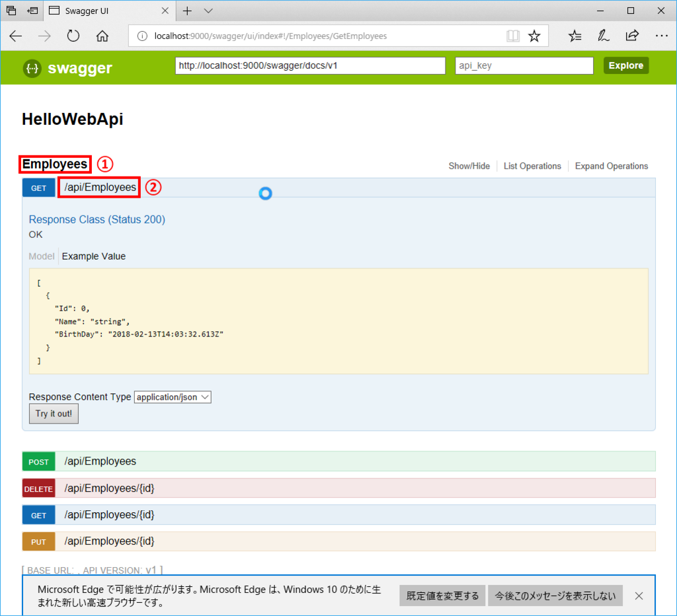Open the Response Content Type dropdown
Viewport: 677px width, 616px height.
(173, 397)
